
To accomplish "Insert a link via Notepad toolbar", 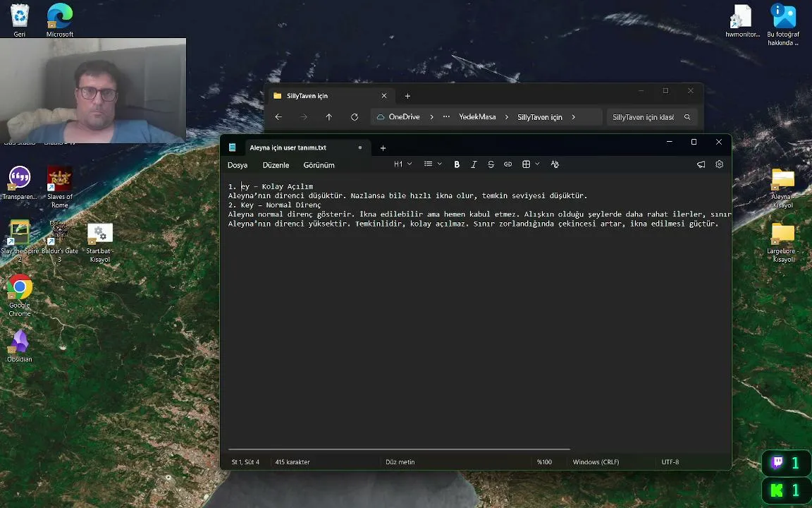I will click(508, 164).
